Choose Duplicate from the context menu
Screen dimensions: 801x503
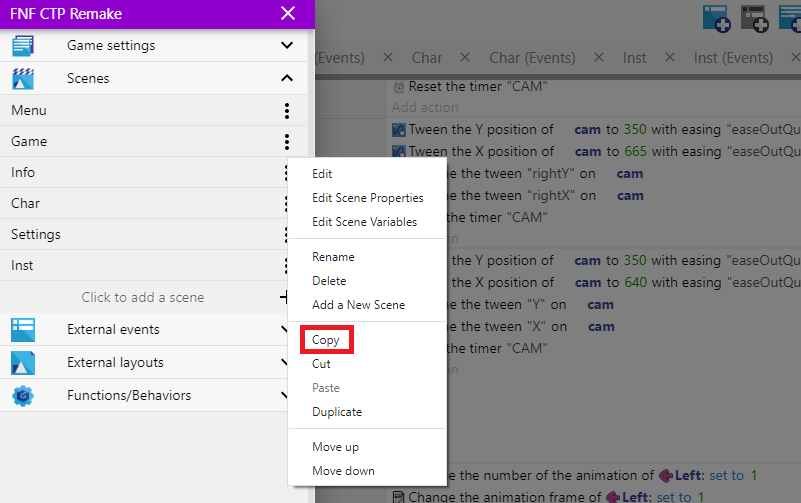point(337,412)
